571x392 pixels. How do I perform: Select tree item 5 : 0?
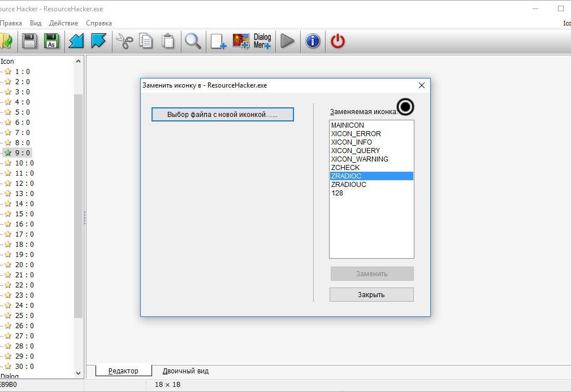click(22, 112)
